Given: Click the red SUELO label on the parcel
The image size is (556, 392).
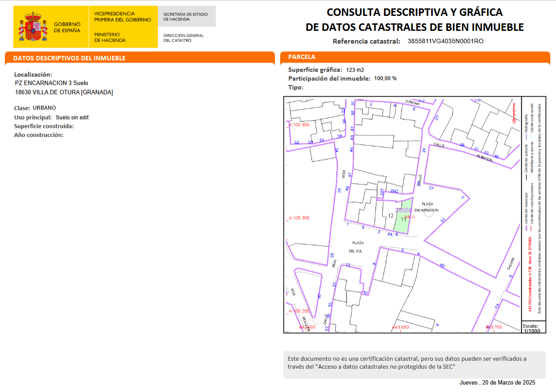Looking at the screenshot, I should click(x=409, y=217).
